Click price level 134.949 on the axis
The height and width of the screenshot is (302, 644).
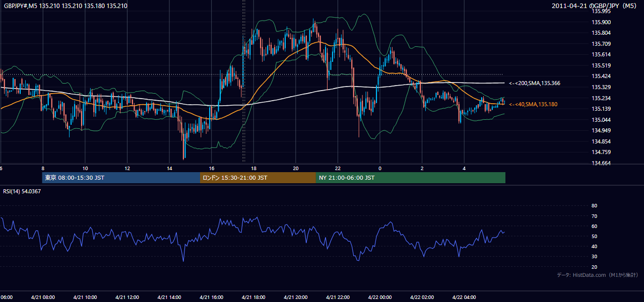601,130
